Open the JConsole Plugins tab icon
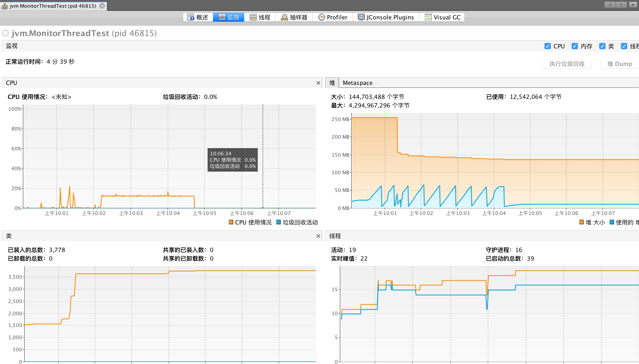This screenshot has width=639, height=364. [x=361, y=17]
